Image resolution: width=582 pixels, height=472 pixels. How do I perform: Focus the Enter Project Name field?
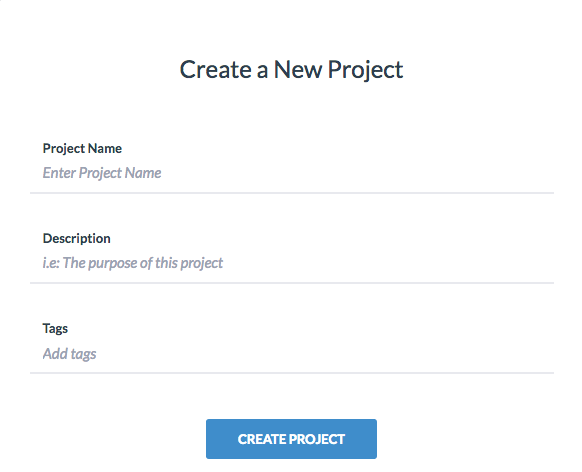coord(292,173)
